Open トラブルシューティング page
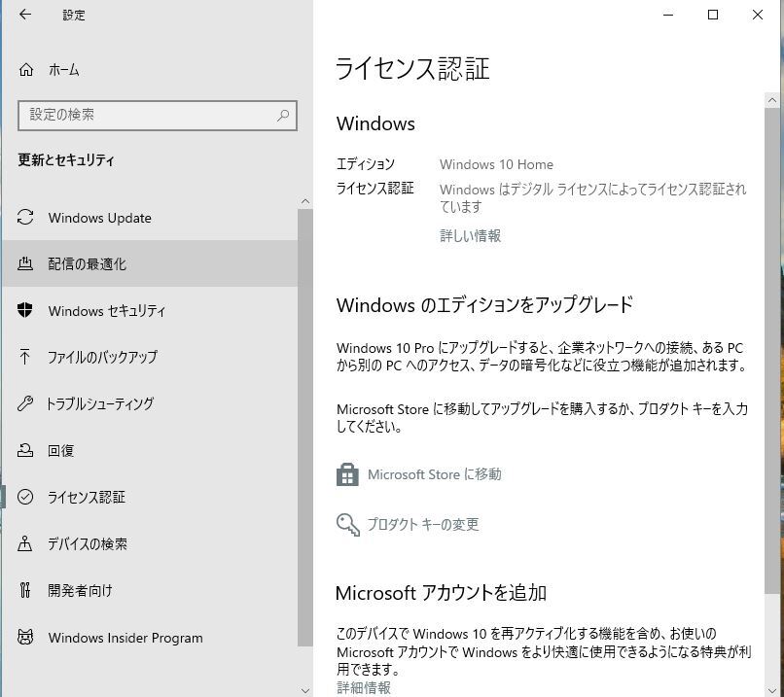This screenshot has width=784, height=697. pos(150,403)
